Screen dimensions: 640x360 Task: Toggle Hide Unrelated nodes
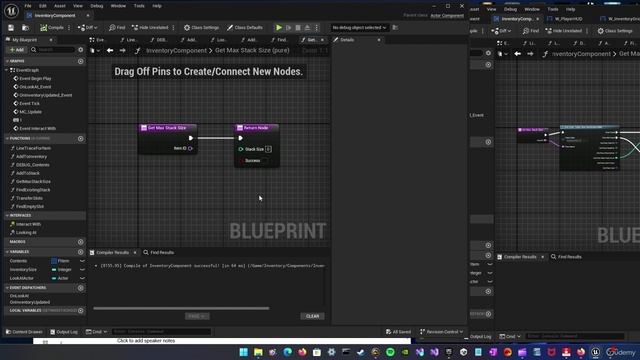coord(150,28)
